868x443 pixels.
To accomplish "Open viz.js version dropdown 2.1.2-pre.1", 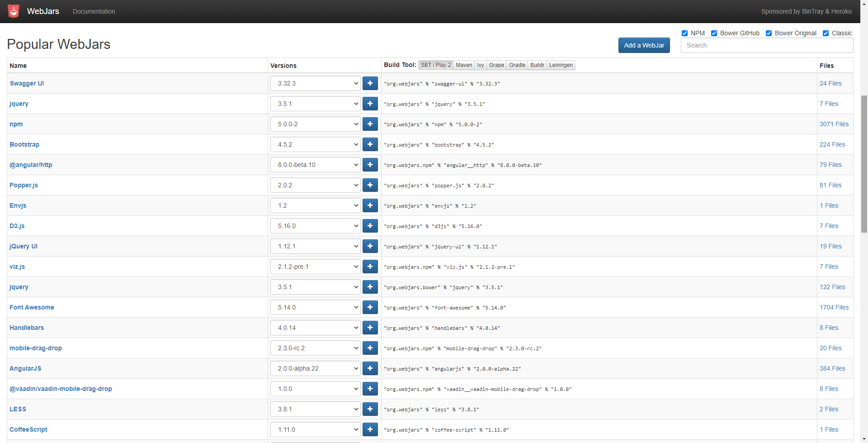I will [315, 267].
